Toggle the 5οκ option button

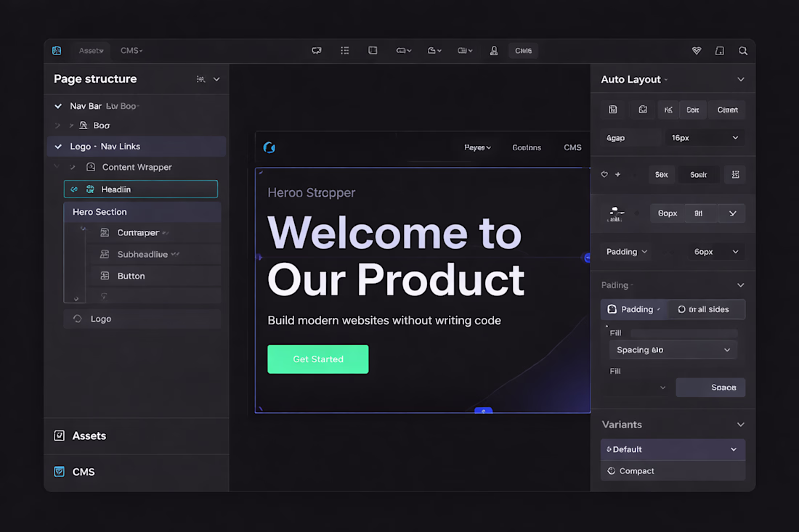click(x=662, y=175)
